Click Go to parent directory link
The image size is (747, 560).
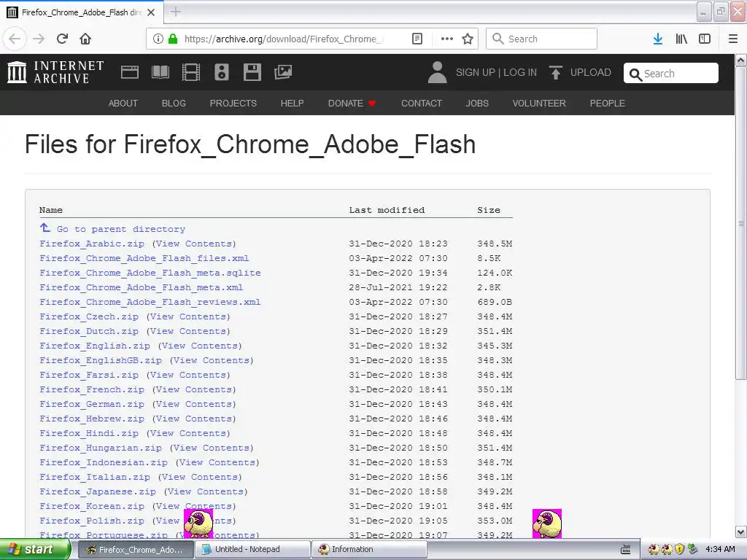click(x=120, y=229)
